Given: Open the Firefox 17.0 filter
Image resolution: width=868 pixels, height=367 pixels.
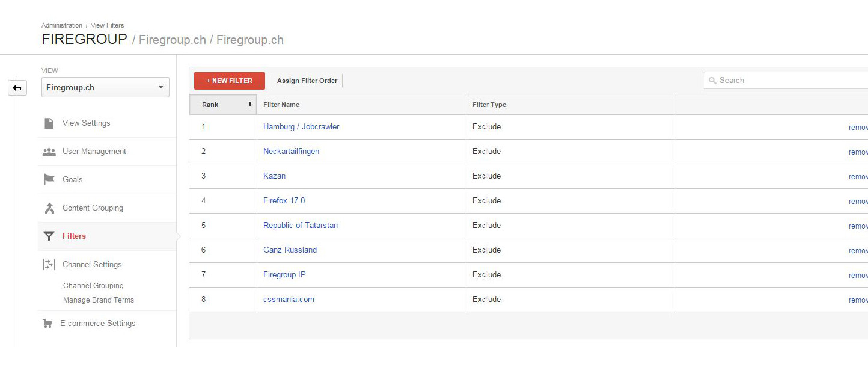Looking at the screenshot, I should pos(284,201).
